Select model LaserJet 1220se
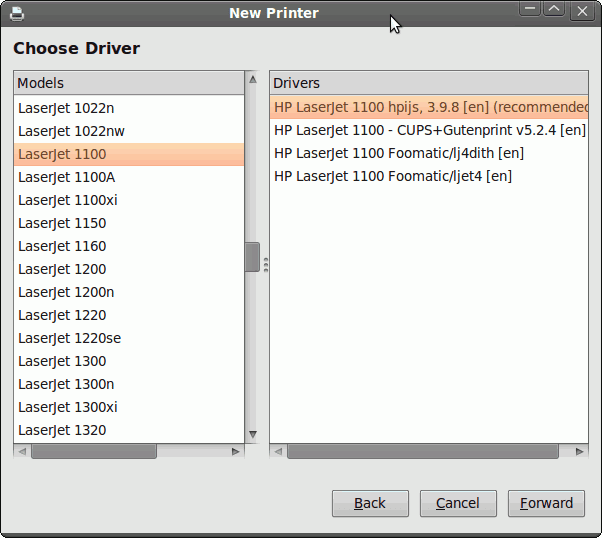This screenshot has height=538, width=602. 129,338
